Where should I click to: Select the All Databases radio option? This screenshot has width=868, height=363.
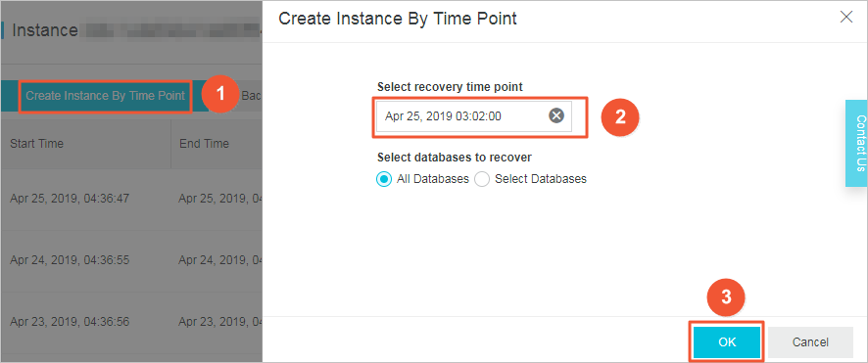383,179
